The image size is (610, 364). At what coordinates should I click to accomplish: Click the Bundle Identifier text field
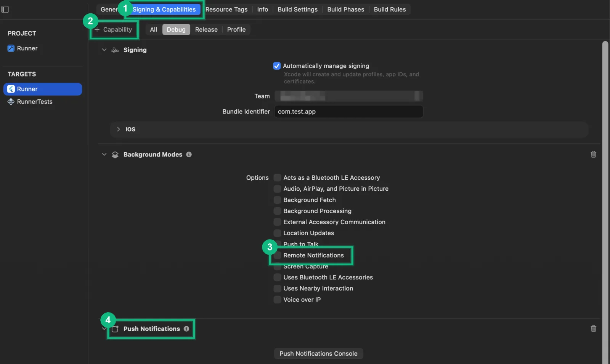click(349, 112)
